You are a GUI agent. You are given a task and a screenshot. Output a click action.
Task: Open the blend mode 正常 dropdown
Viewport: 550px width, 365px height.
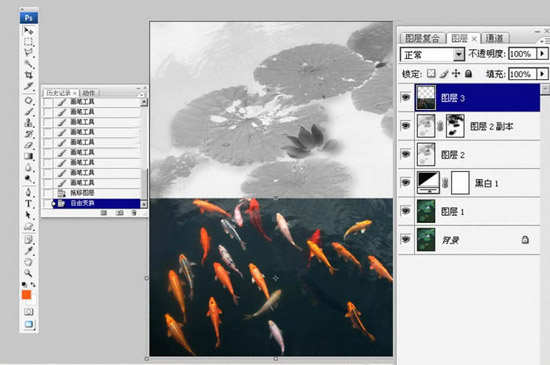click(x=432, y=55)
